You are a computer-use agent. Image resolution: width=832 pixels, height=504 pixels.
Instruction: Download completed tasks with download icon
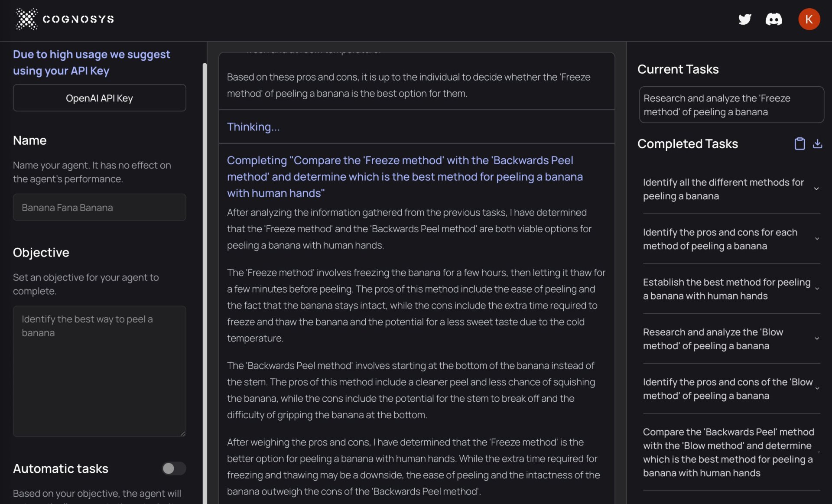[818, 143]
